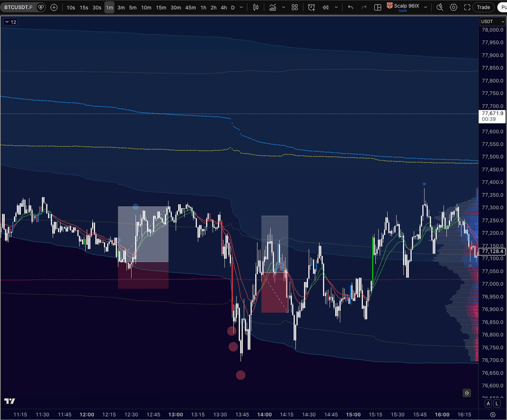Click the 77,000.0 price axis label
The image size is (507, 420).
(492, 284)
